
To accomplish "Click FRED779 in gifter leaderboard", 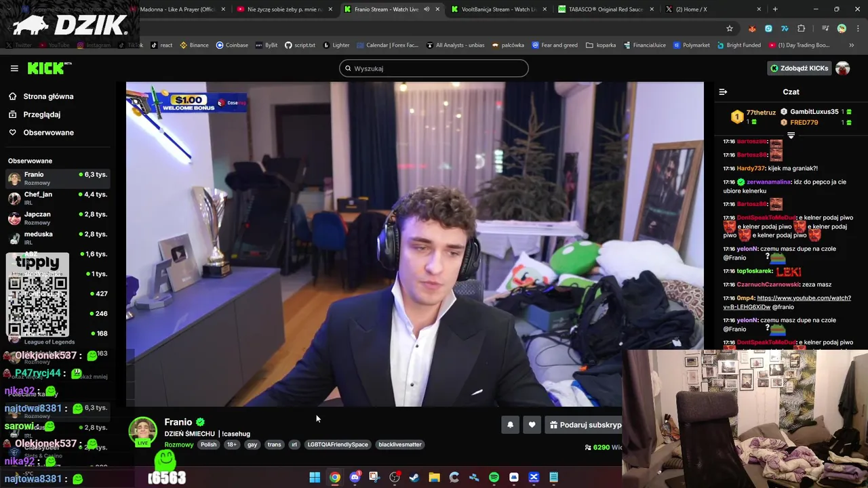I will [804, 123].
